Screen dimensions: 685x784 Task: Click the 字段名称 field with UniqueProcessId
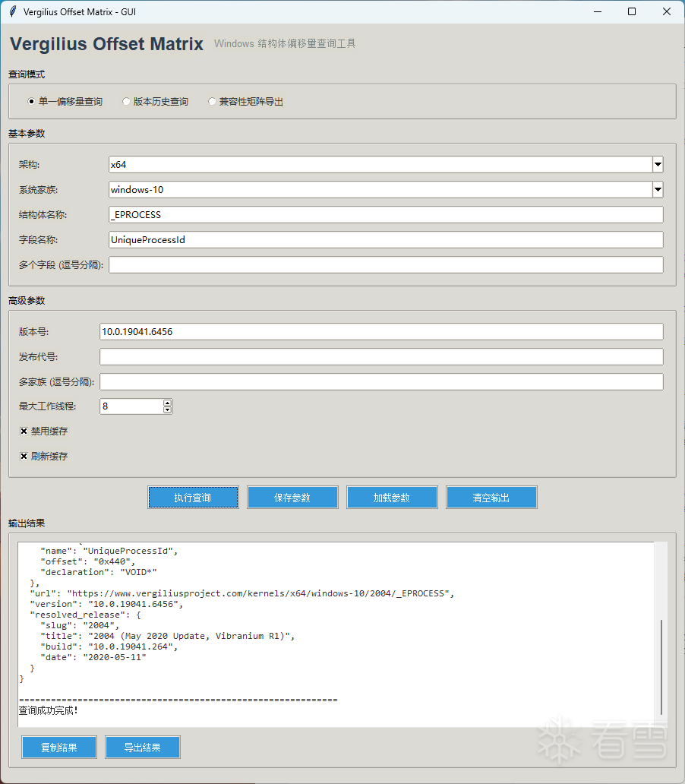(386, 239)
